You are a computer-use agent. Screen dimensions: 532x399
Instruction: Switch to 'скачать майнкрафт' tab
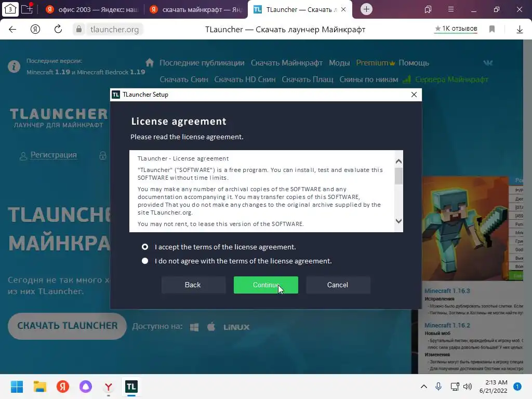click(196, 9)
